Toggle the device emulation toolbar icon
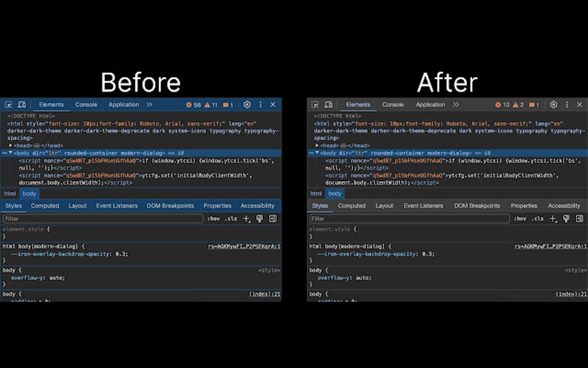This screenshot has width=588, height=368. tap(22, 104)
